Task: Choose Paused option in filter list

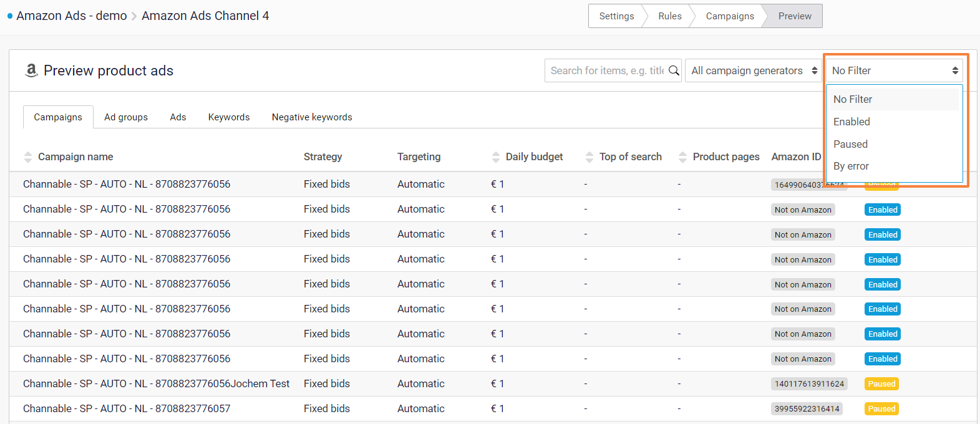Action: (894, 144)
